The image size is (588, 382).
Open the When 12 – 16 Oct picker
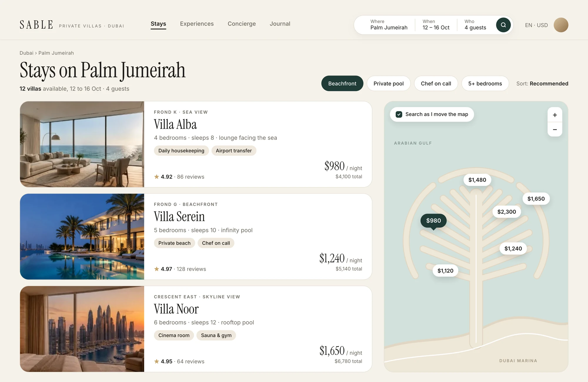point(436,25)
